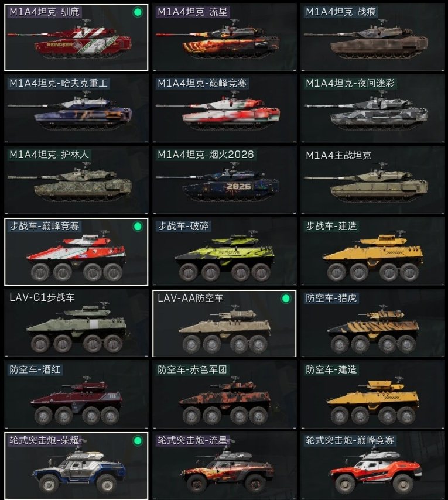Select the 步战车-破碎 green skin

[224, 252]
